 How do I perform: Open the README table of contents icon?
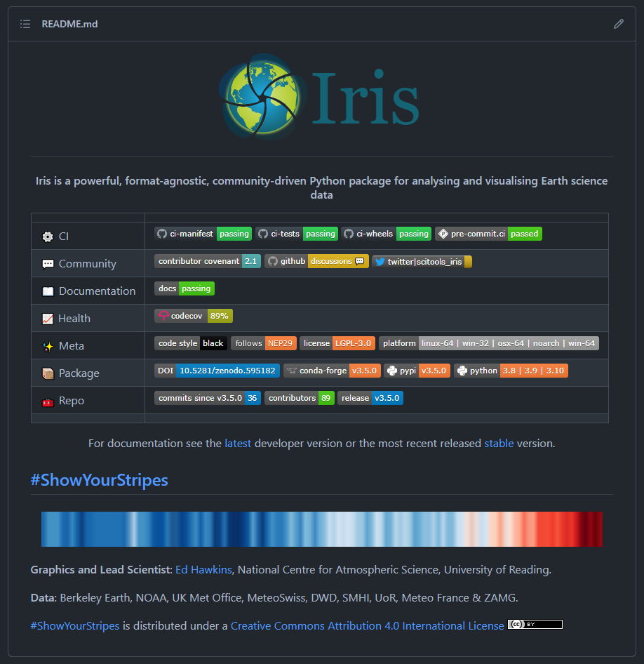click(x=25, y=24)
